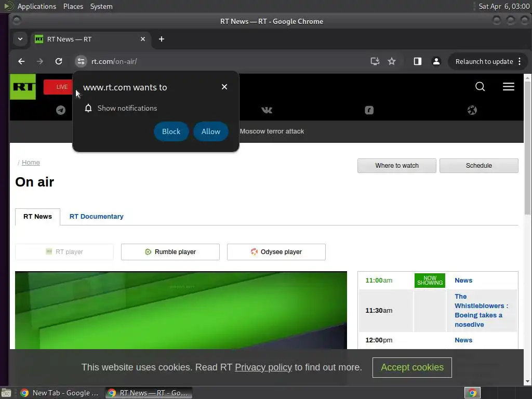Open the Moscow terror attack link
Viewport: 532px width, 399px height.
tap(272, 131)
